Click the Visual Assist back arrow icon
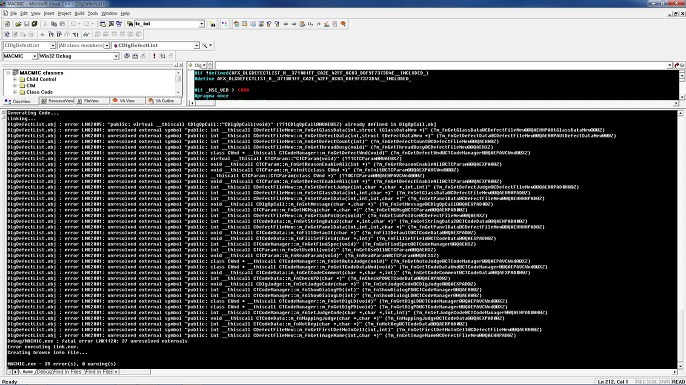Screen dimensions: 686x385 click(286, 24)
